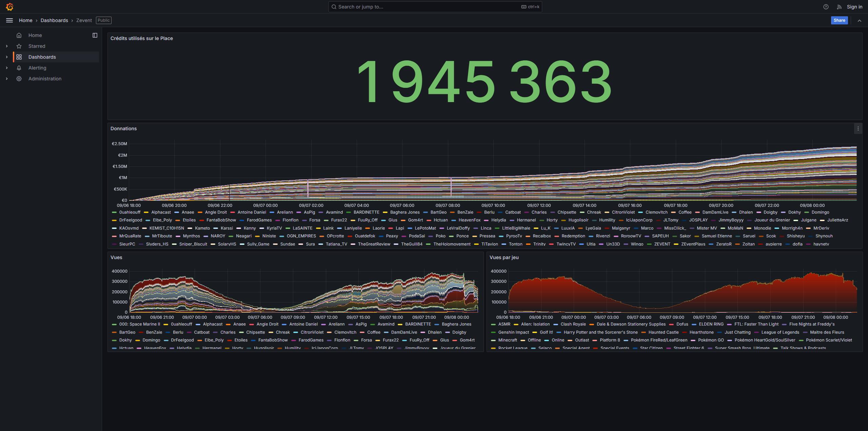Click the Alerting bell icon
The width and height of the screenshot is (868, 431).
(x=19, y=68)
